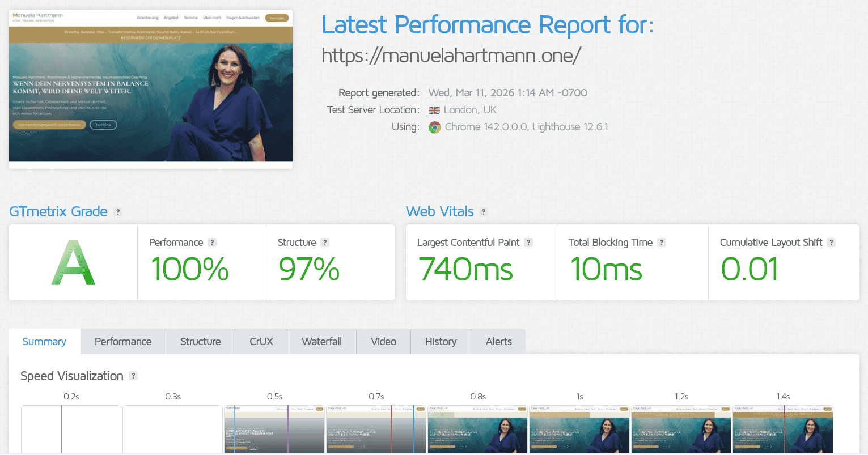Click the 0.8s filmstrip frame
The image size is (868, 455).
coord(477,429)
